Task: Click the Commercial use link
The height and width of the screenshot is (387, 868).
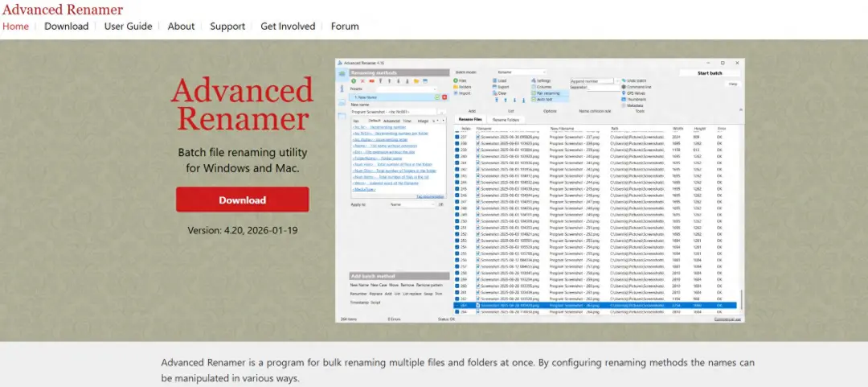Action: 728,319
